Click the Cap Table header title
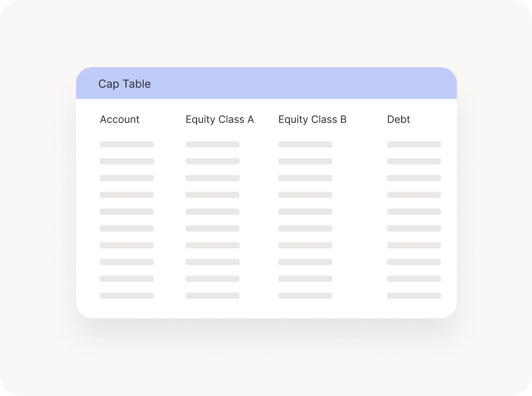Image resolution: width=532 pixels, height=396 pixels. click(125, 84)
